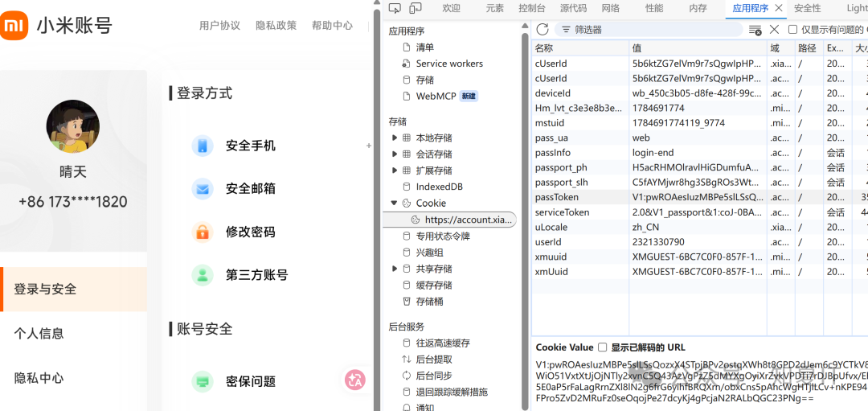Click the 晴天 profile avatar

[x=73, y=126]
